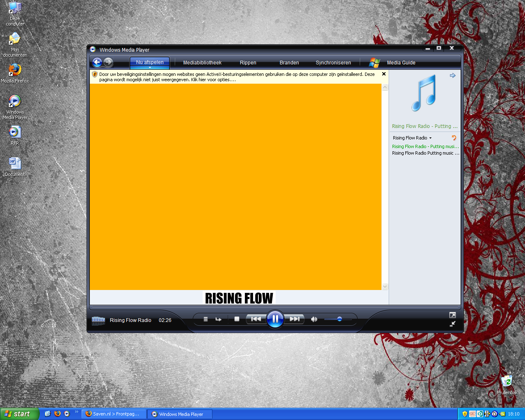Open the Mediabibliotheek tab
Viewport: 525px width, 420px height.
pos(202,63)
